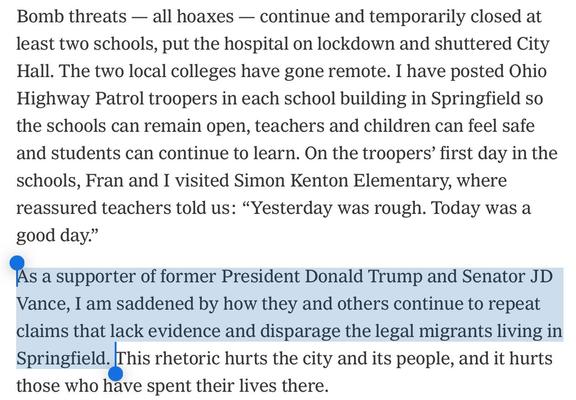Tap the phrase "Senator JD" in selection
The width and height of the screenshot is (576, 400).
click(x=507, y=276)
